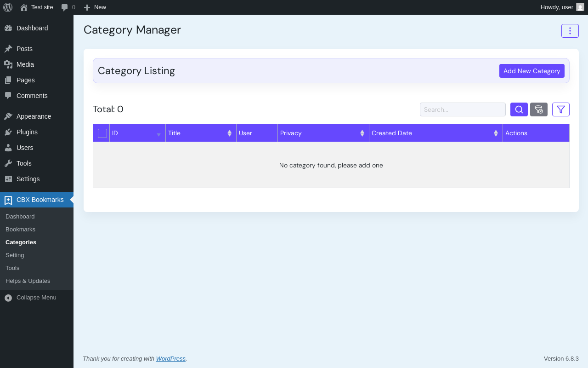This screenshot has width=588, height=368.
Task: Sort the table by ID column
Action: tap(137, 133)
